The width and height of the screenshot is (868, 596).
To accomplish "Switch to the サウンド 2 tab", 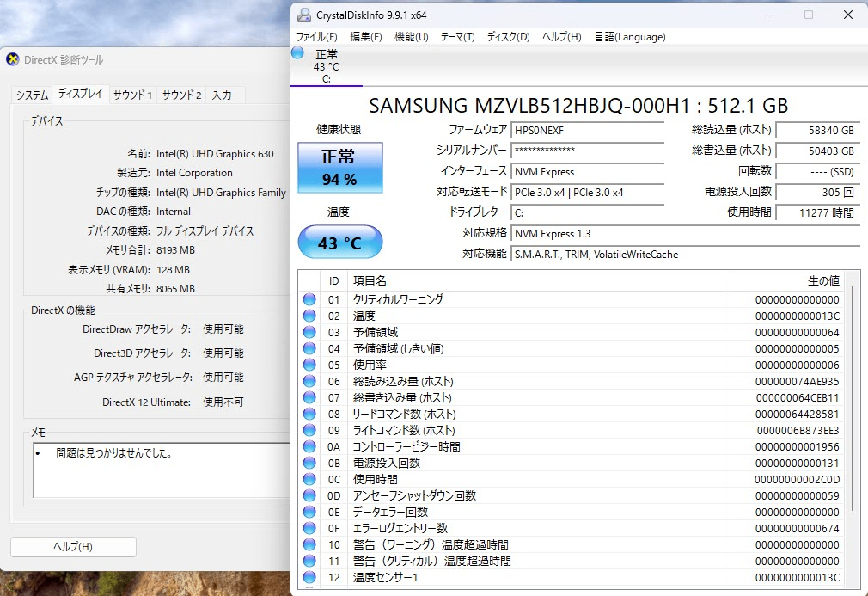I will click(x=181, y=95).
